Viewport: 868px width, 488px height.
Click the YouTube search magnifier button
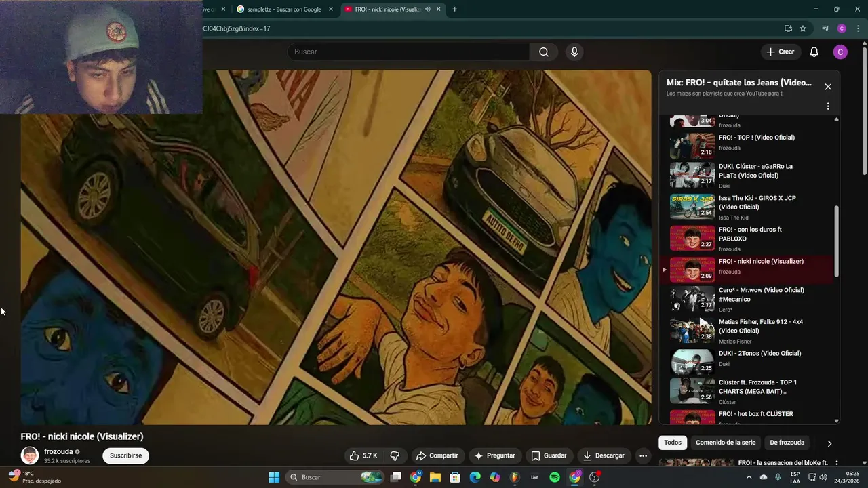click(544, 52)
